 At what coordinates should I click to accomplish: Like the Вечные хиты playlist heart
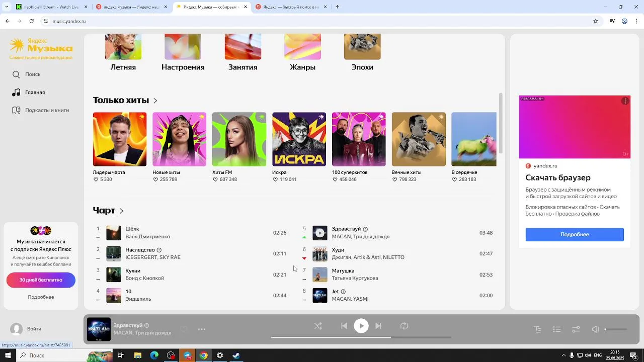tap(395, 179)
